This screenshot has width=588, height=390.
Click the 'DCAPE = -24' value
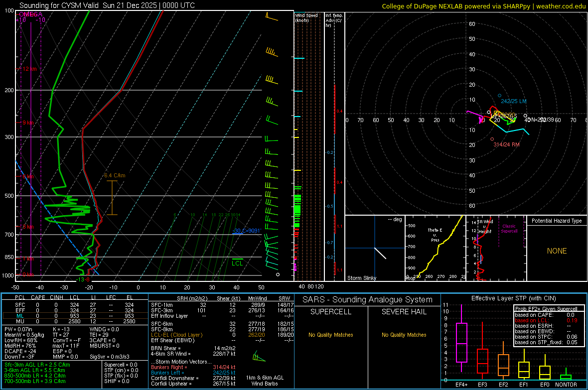coord(20,351)
